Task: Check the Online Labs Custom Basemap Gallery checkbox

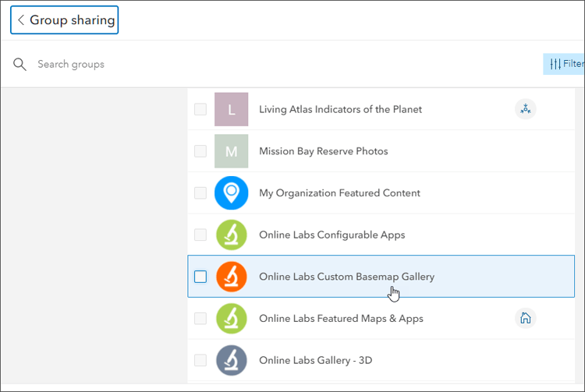Action: click(200, 277)
